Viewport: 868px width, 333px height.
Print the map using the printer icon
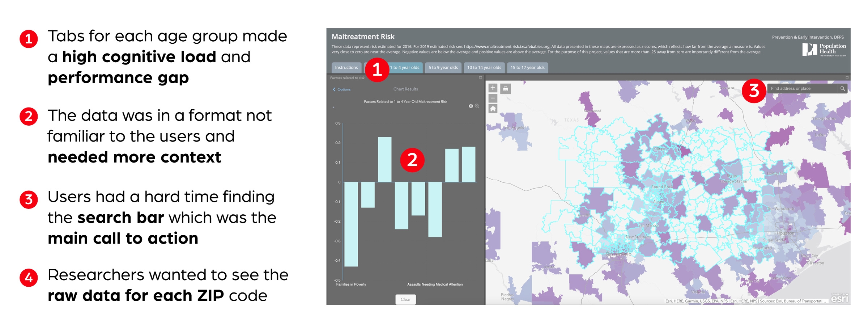pos(506,89)
